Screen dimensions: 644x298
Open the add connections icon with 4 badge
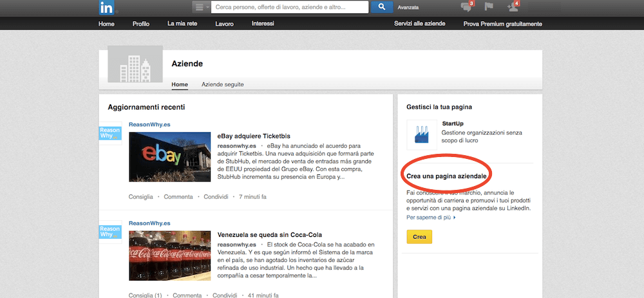(513, 6)
